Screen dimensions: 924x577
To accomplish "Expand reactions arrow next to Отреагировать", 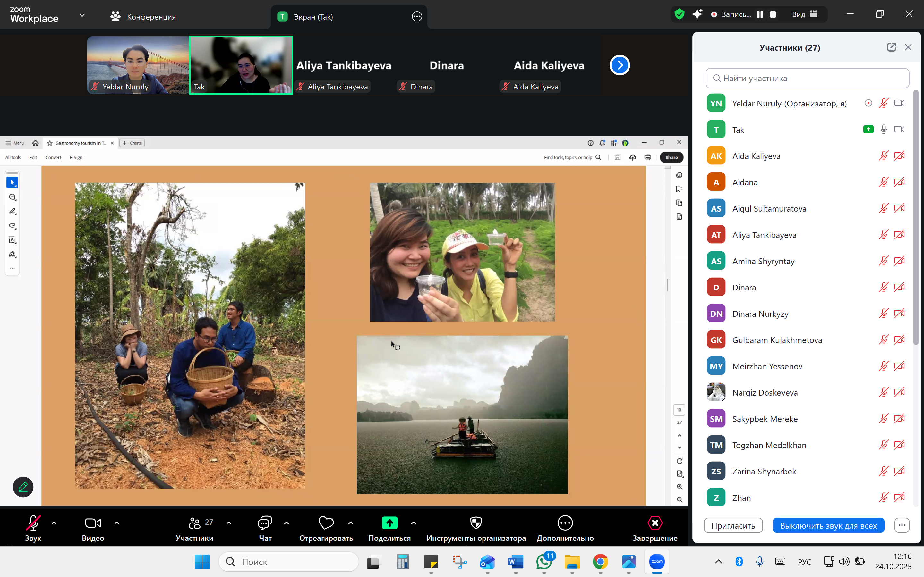I will [350, 523].
